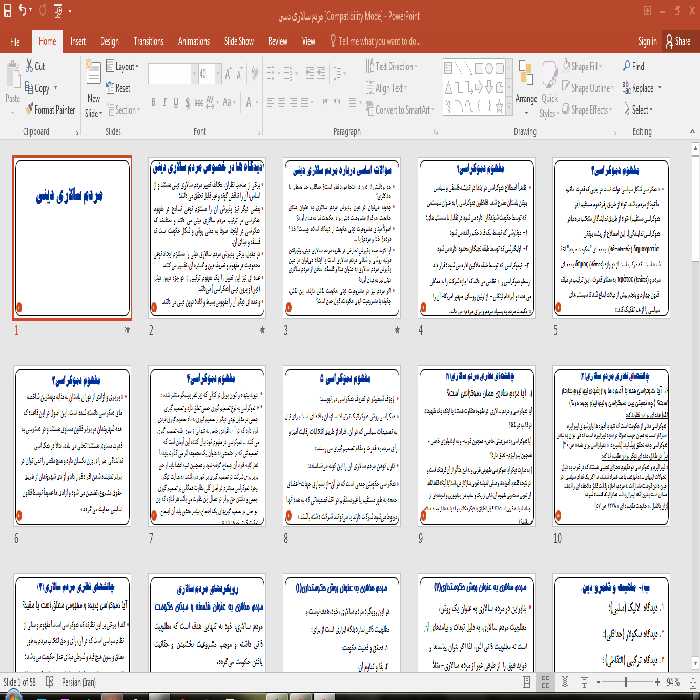Image resolution: width=700 pixels, height=700 pixels.
Task: Click the Format Painter brush icon
Action: [29, 109]
